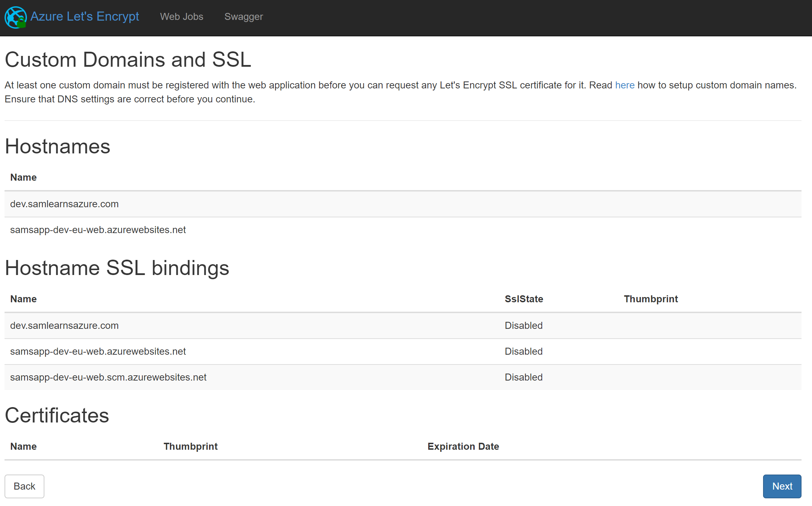Select samsapp-dev-eu-web.azurewebsites.net hostname row
Image resolution: width=812 pixels, height=506 pixels.
98,230
